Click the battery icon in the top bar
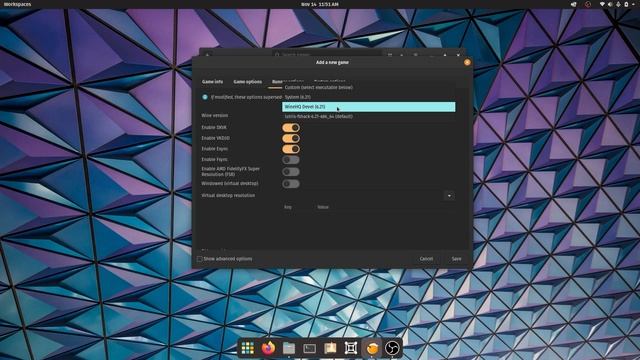The width and height of the screenshot is (640, 360). click(626, 4)
